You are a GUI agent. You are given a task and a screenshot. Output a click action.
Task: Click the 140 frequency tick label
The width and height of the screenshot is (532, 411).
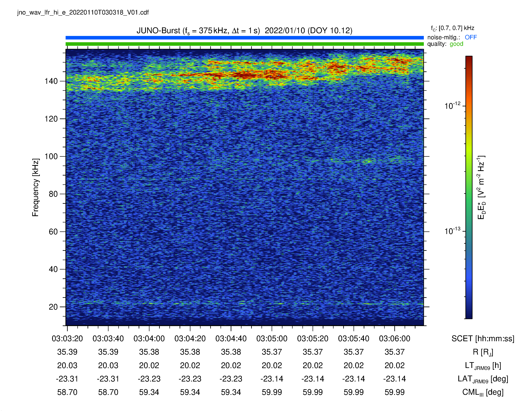tap(51, 81)
